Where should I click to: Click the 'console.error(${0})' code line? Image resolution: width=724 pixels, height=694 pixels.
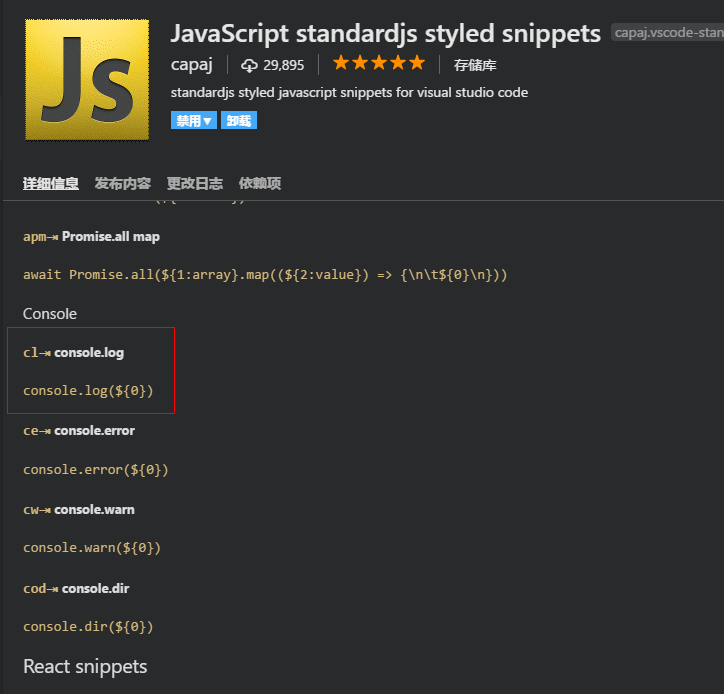[x=96, y=470]
